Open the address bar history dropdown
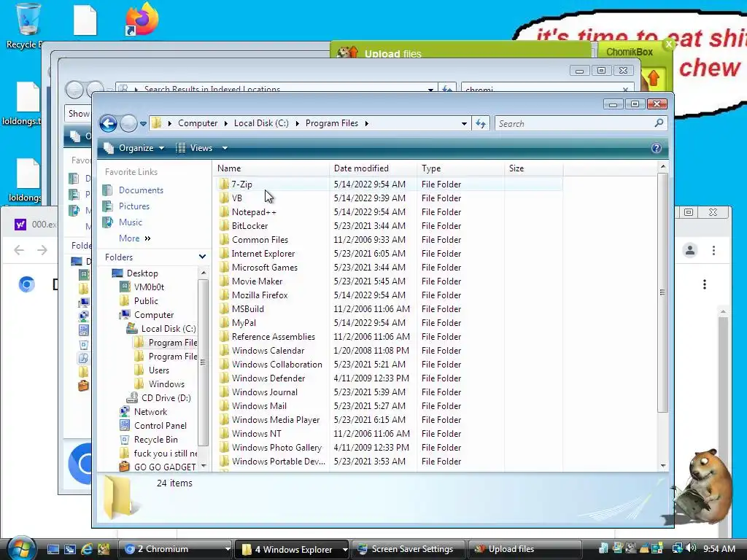Viewport: 747px width, 560px height. [464, 124]
